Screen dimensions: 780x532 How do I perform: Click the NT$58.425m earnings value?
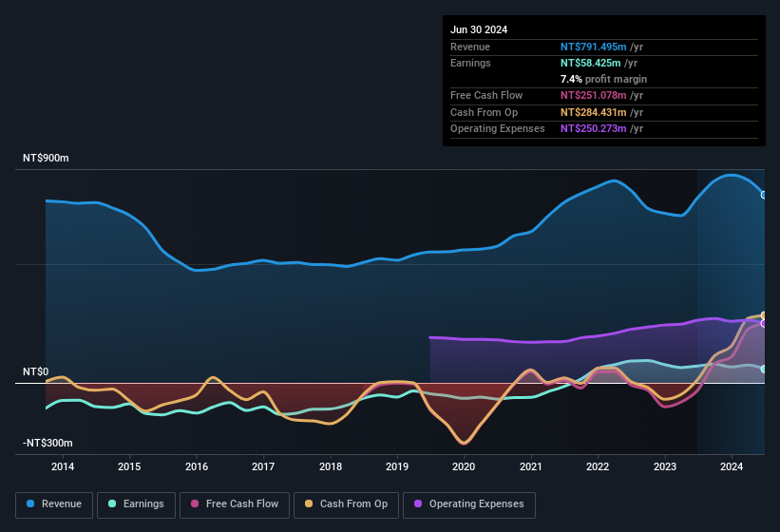(x=591, y=63)
